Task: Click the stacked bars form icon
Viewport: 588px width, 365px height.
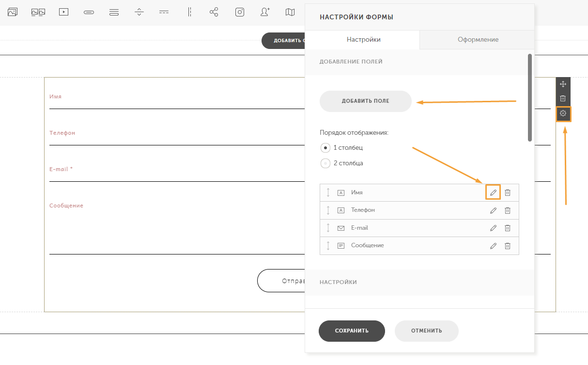Action: pyautogui.click(x=114, y=12)
